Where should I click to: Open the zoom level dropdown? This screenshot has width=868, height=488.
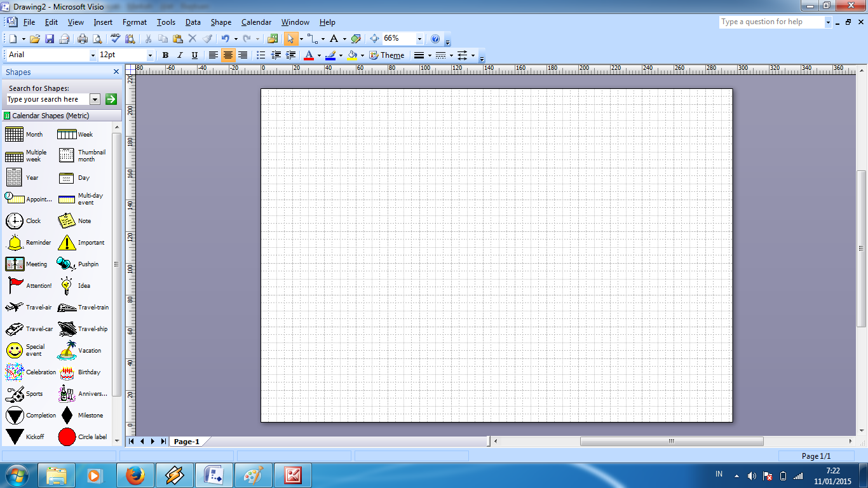click(419, 38)
